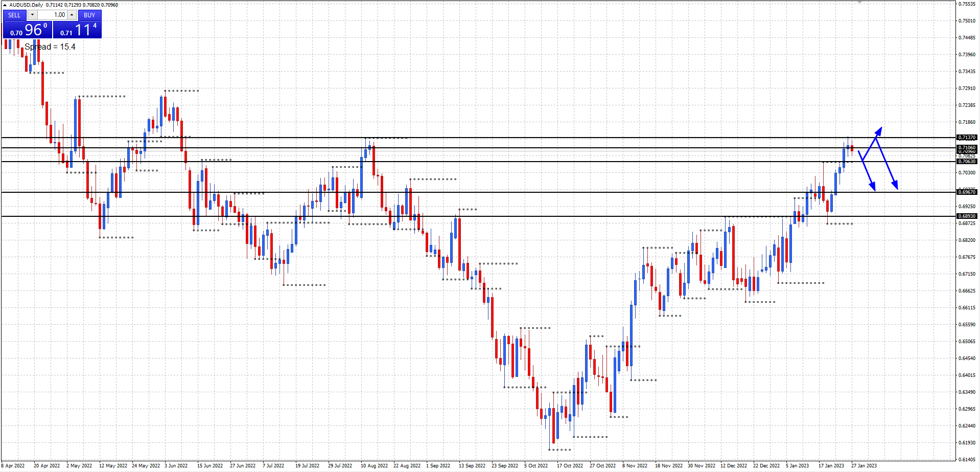The height and width of the screenshot is (472, 980).
Task: Click the BUY button
Action: coord(89,15)
